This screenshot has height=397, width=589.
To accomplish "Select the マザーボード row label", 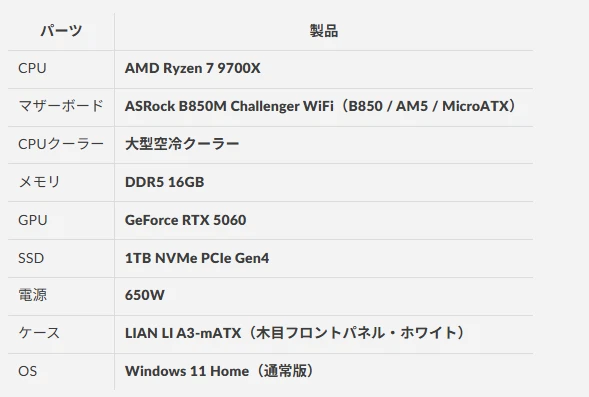I will (x=61, y=106).
